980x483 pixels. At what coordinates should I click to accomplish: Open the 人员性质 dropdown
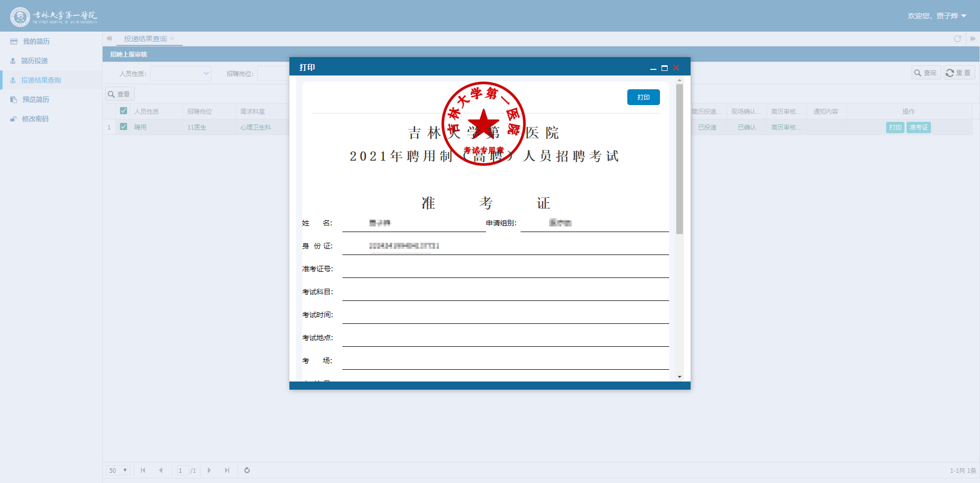[181, 73]
